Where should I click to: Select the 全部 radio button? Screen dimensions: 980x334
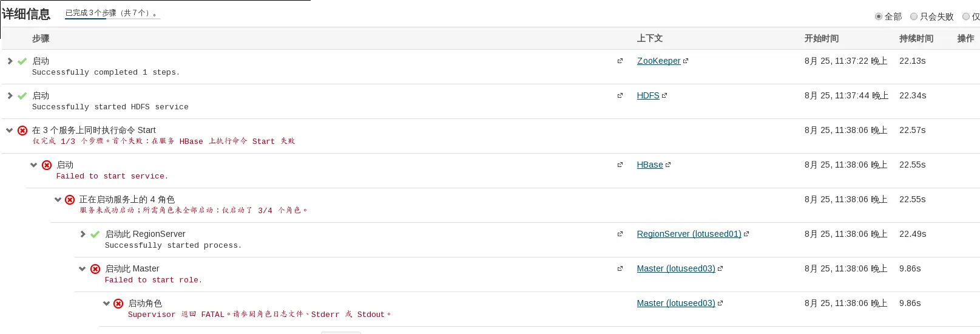pyautogui.click(x=879, y=16)
